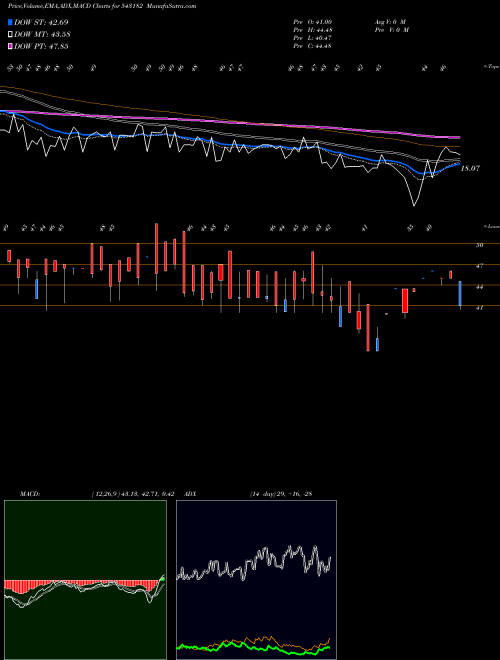
Task: Click the 'Pre H: 44.48' value
Action: coord(312,30)
